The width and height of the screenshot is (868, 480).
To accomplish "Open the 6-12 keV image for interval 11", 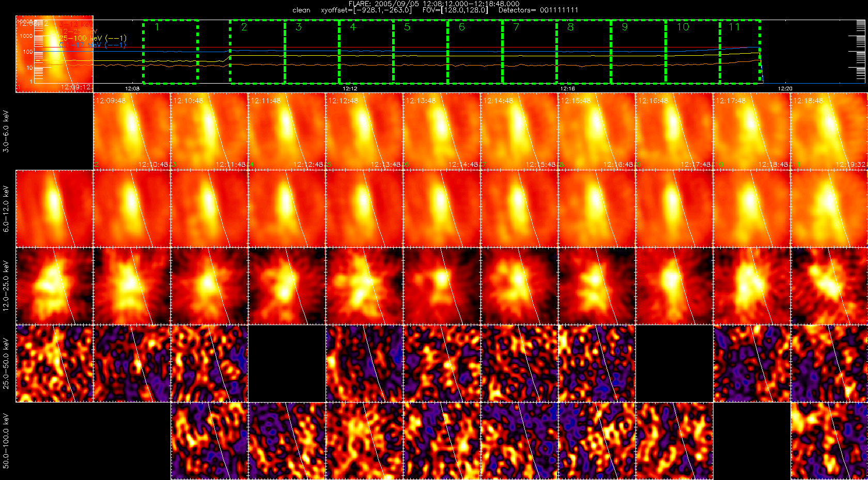I will (x=829, y=209).
